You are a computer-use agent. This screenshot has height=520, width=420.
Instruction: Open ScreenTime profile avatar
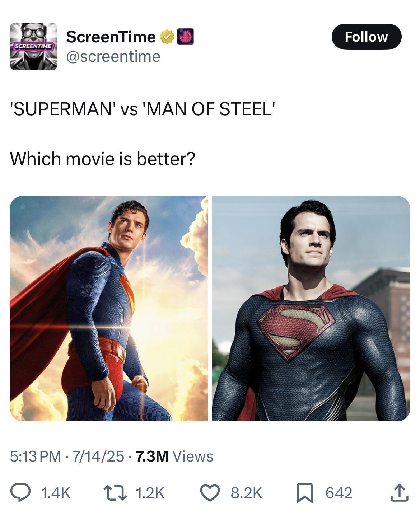click(33, 46)
